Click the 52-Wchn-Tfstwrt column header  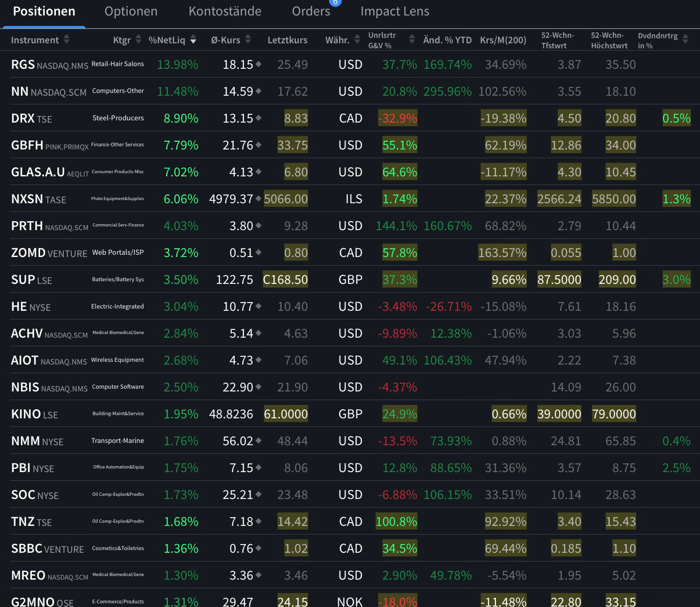[x=558, y=40]
